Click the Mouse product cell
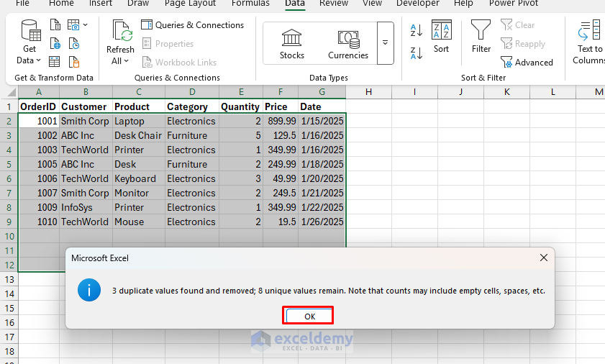Screen dimensions: 605x364 pyautogui.click(x=139, y=222)
